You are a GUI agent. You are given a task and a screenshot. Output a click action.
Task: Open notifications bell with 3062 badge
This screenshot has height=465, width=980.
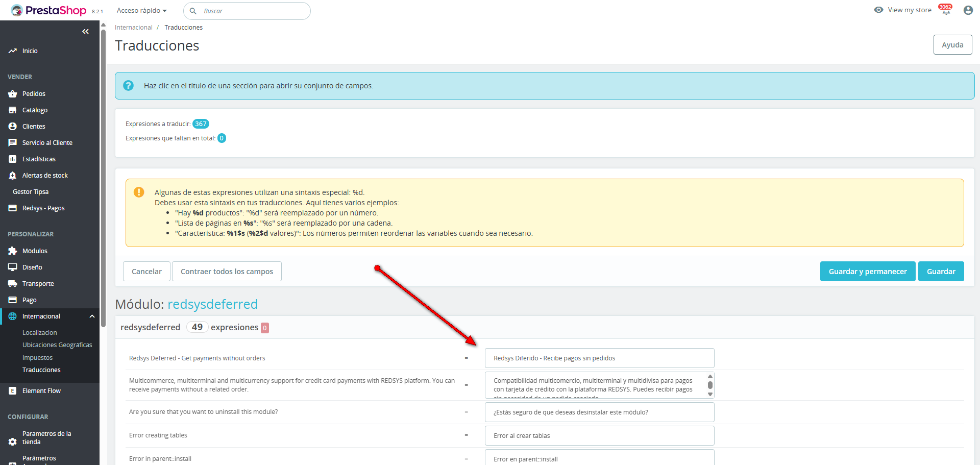(x=946, y=10)
